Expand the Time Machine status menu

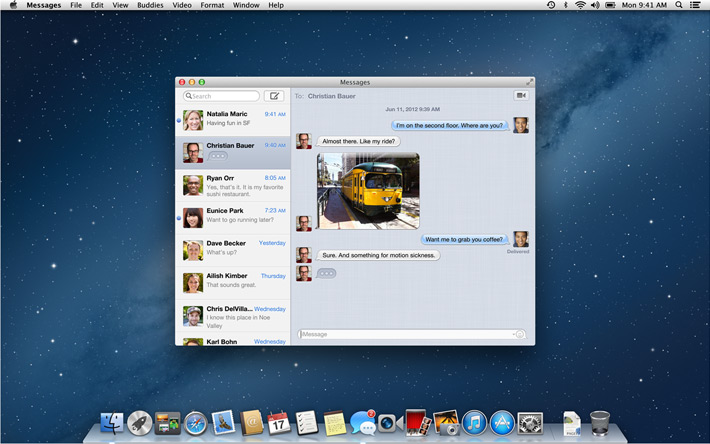tap(551, 5)
